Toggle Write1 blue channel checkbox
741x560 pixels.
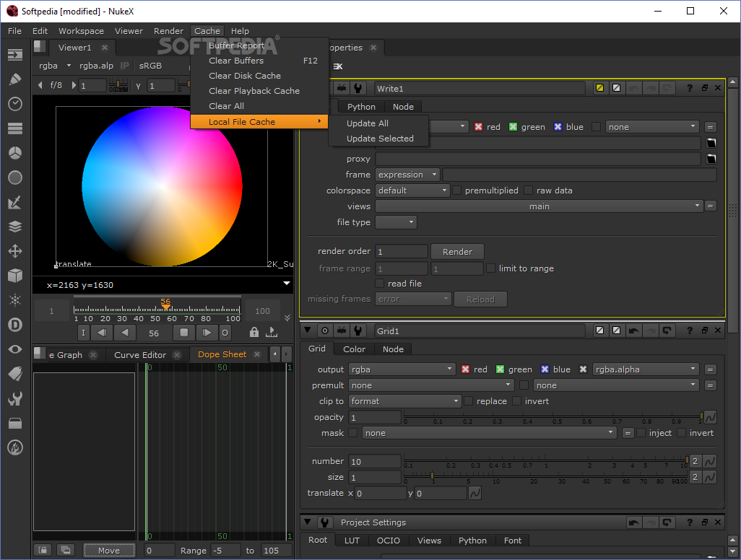pos(558,126)
